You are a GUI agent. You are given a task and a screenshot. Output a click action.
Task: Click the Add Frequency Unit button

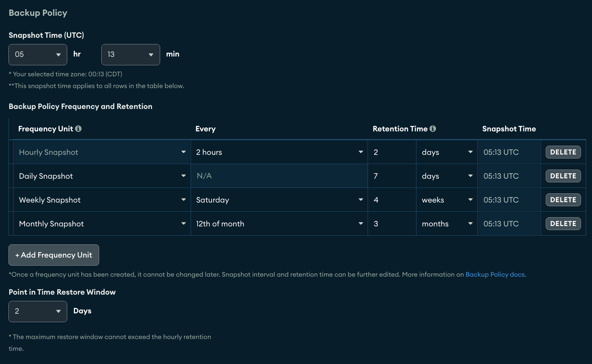(x=54, y=255)
